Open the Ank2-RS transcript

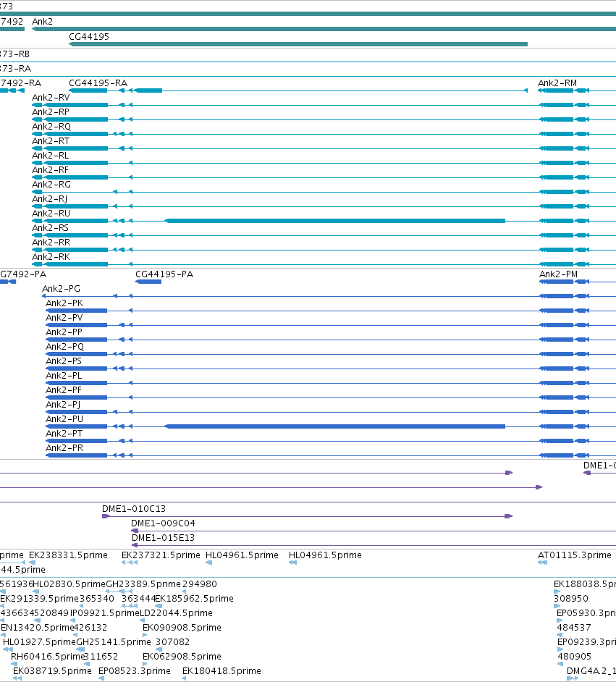51,227
